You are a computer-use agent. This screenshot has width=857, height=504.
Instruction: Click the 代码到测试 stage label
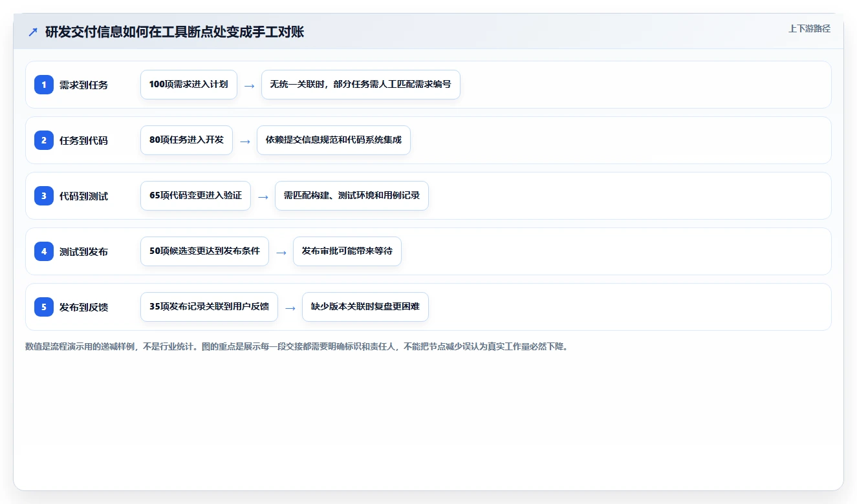(83, 196)
